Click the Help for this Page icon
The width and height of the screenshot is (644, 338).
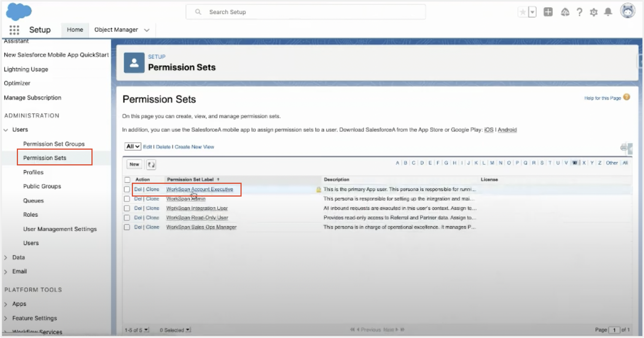click(626, 97)
